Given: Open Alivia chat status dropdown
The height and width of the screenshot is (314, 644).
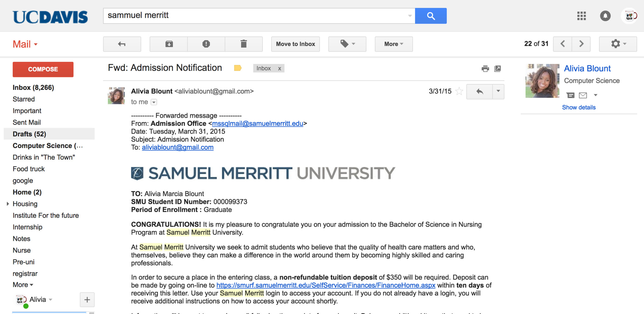Looking at the screenshot, I should tap(50, 300).
